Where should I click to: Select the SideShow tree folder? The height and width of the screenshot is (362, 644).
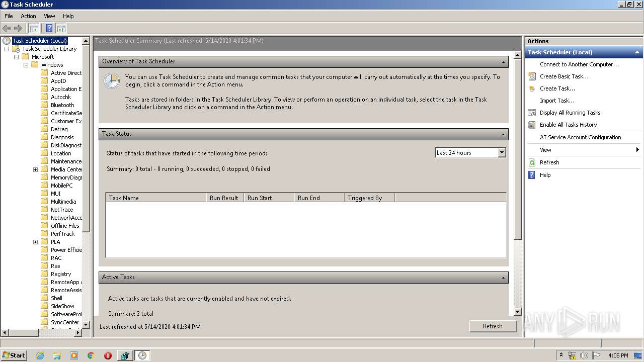click(62, 306)
